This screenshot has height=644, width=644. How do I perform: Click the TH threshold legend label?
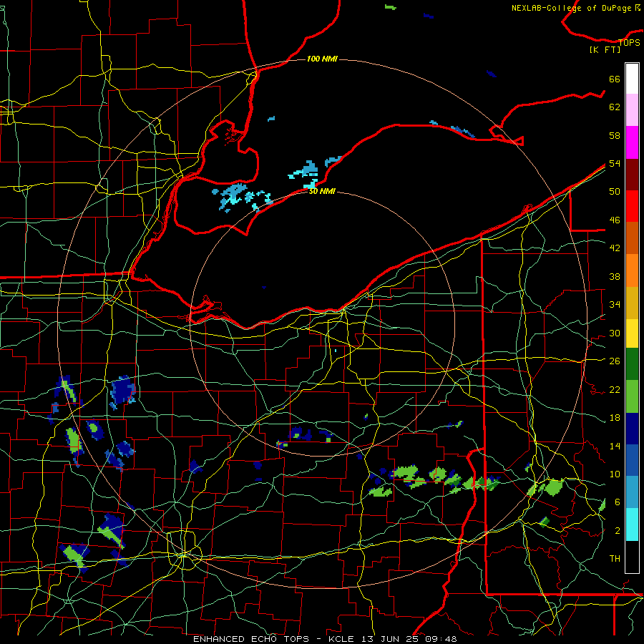tap(615, 558)
